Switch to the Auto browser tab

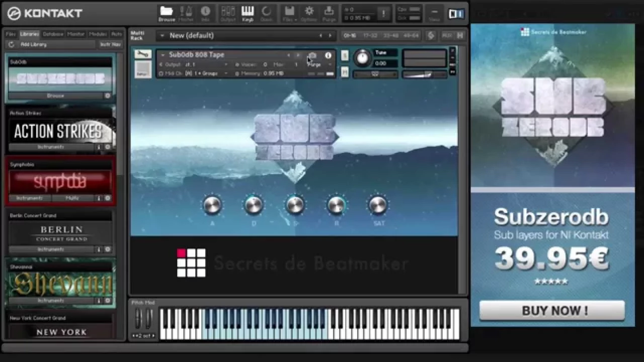(x=117, y=34)
